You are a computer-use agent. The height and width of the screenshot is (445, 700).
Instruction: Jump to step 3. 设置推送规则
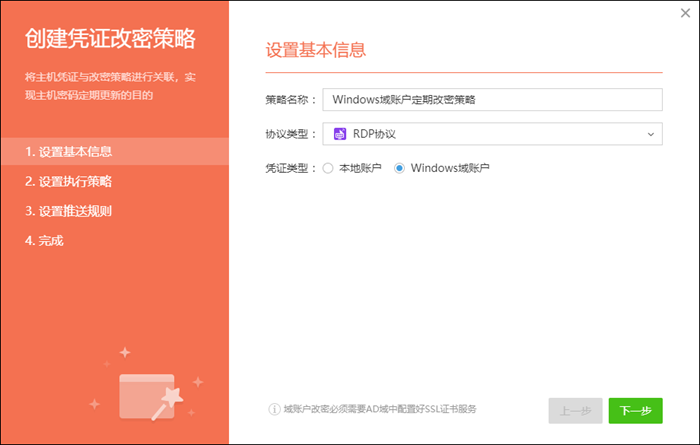click(x=69, y=211)
